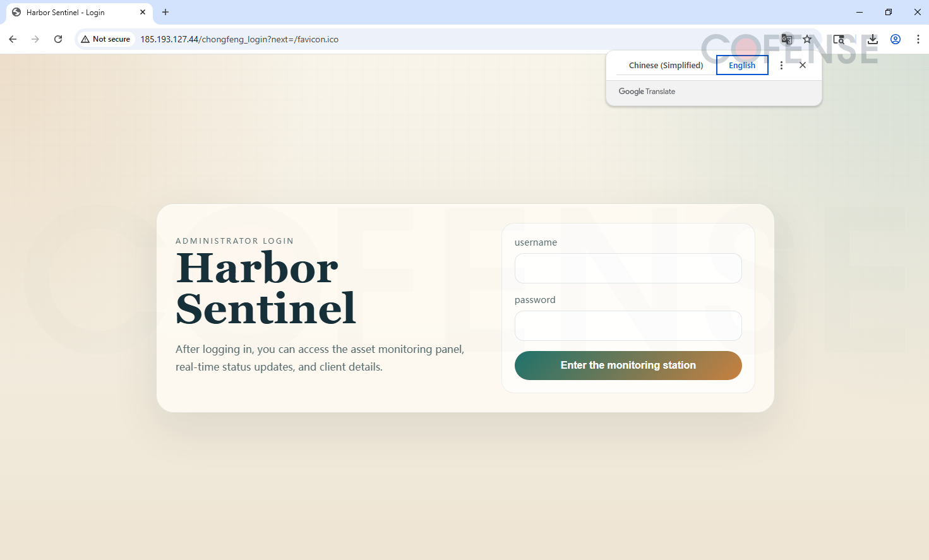
Task: Bookmark this page with the star icon
Action: coord(807,39)
